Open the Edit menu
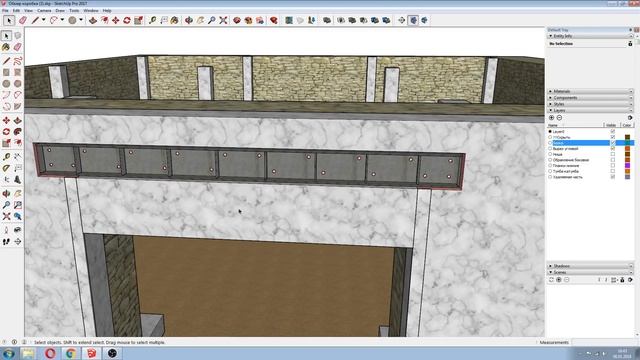 [x=16, y=11]
